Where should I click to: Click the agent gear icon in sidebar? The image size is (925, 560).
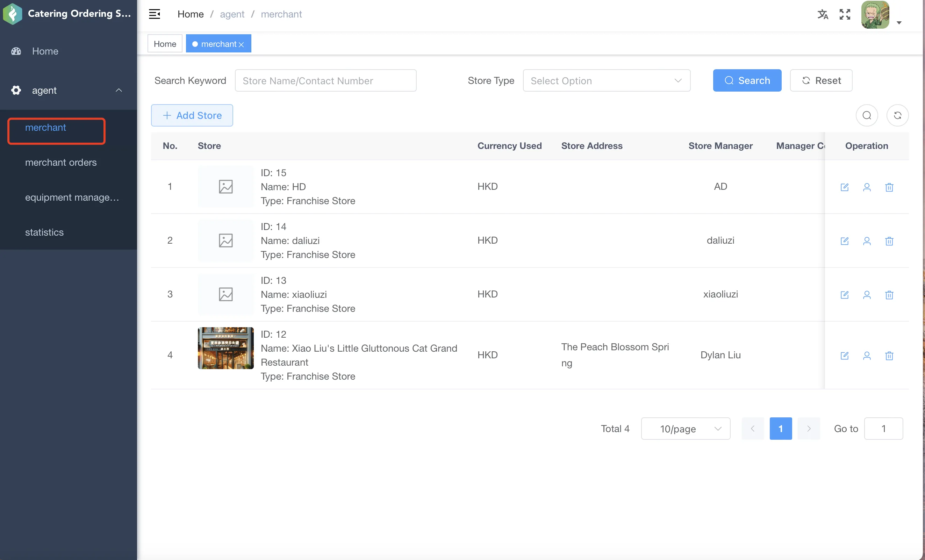click(16, 90)
